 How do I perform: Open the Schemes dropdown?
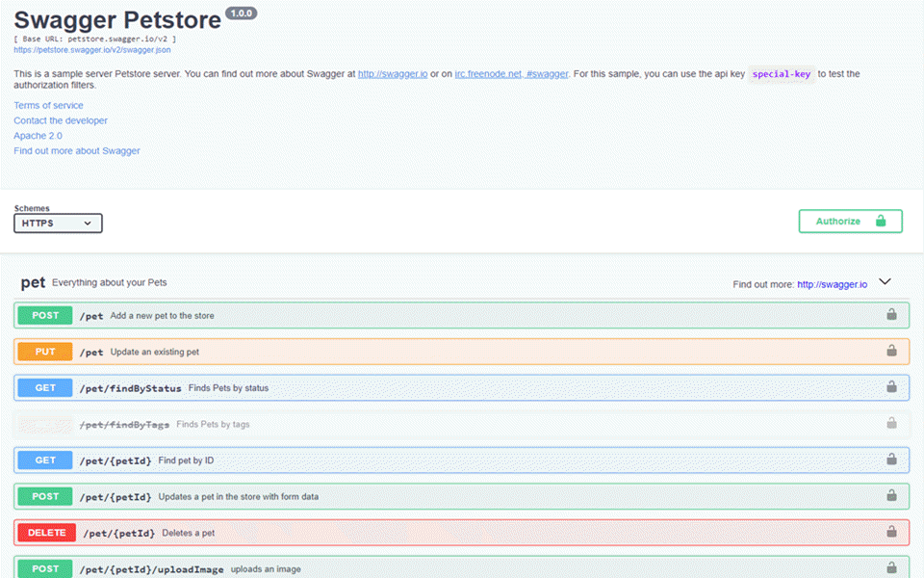[x=58, y=223]
